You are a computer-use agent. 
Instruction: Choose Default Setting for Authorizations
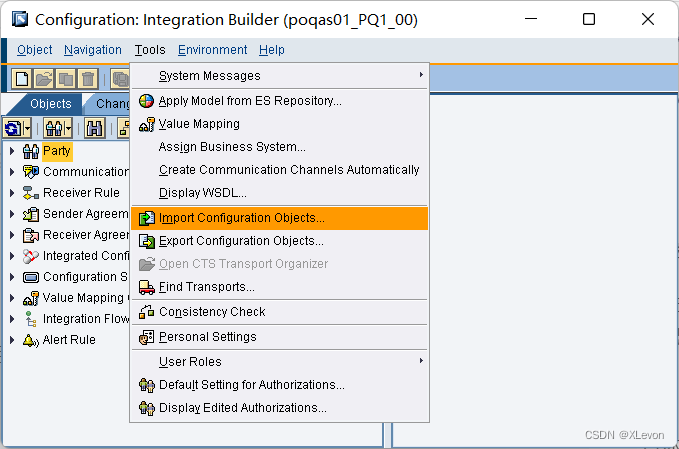pyautogui.click(x=279, y=385)
